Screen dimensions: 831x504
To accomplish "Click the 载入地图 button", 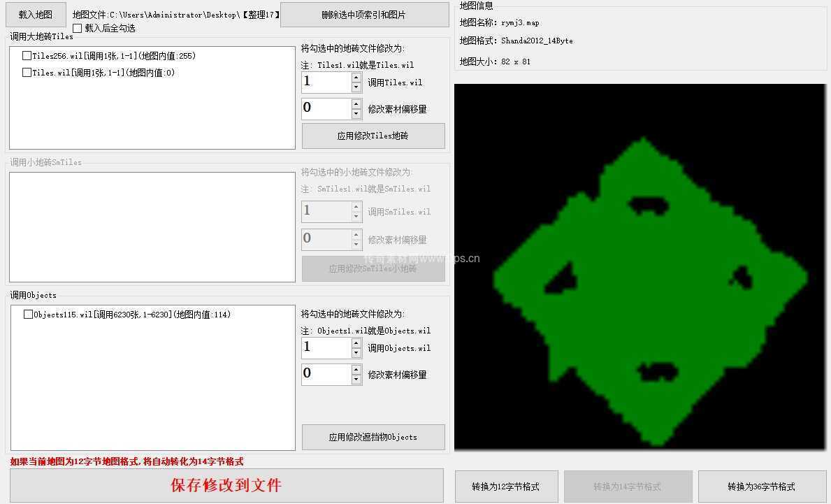I will point(34,14).
